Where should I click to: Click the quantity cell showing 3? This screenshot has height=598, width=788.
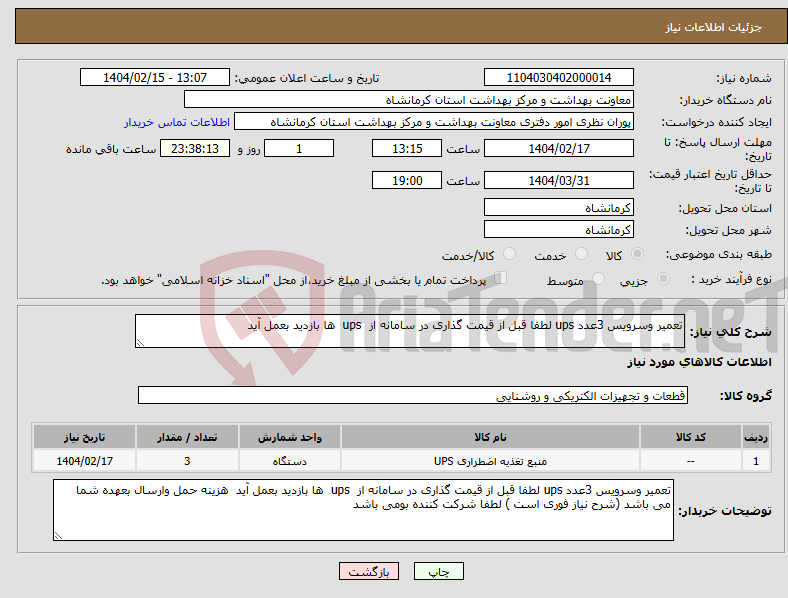coord(187,461)
